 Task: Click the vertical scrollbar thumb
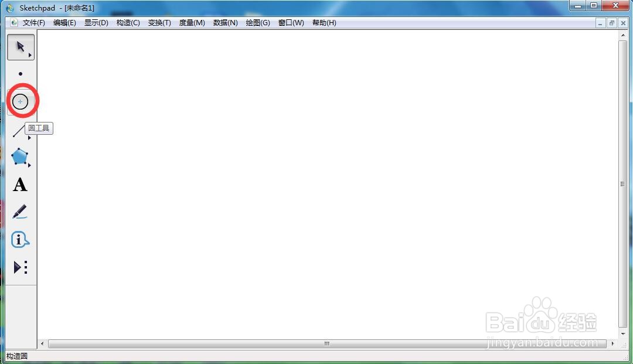tap(623, 184)
